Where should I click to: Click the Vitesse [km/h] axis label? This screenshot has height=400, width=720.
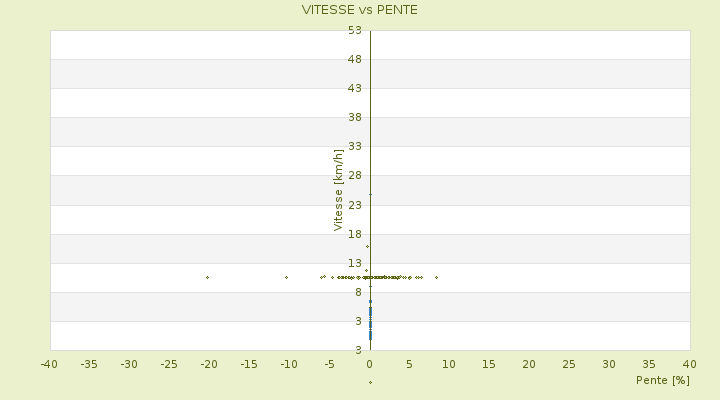tap(339, 190)
